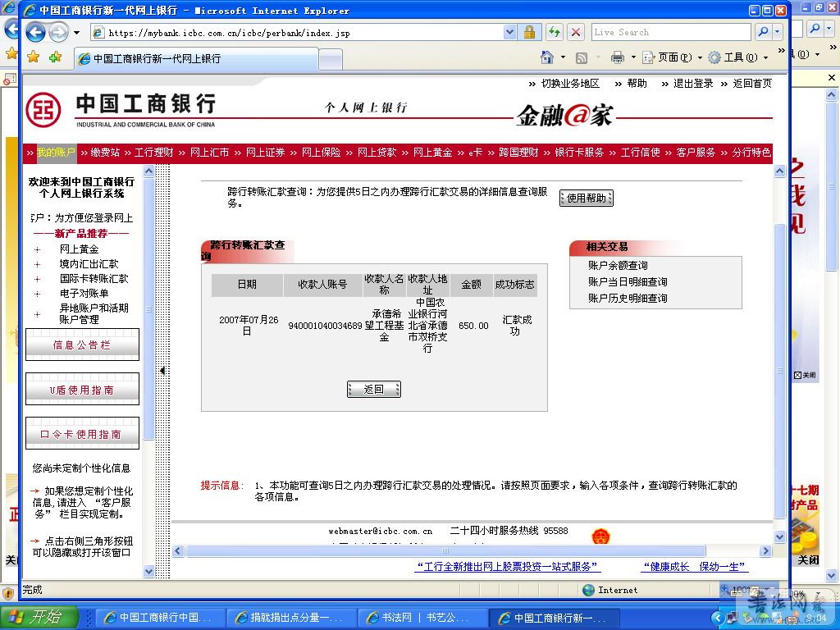Select 网上黄金 navigation item
This screenshot has width=840, height=630.
click(432, 153)
